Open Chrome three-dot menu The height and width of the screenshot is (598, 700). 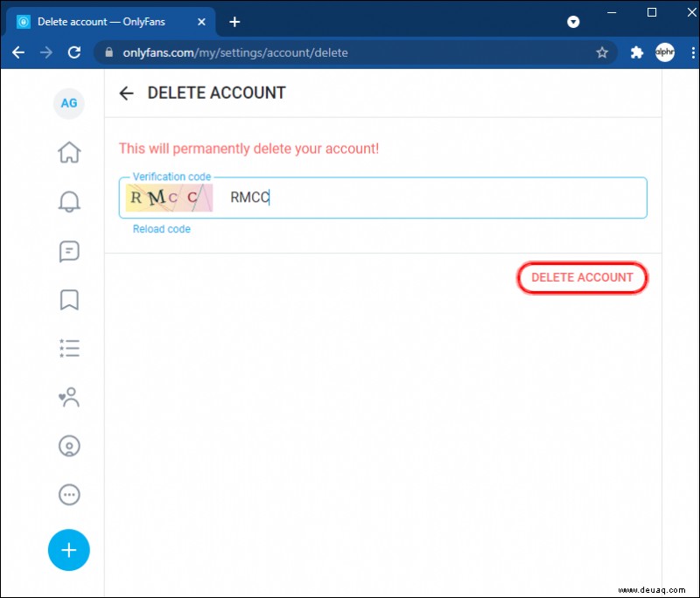[692, 52]
